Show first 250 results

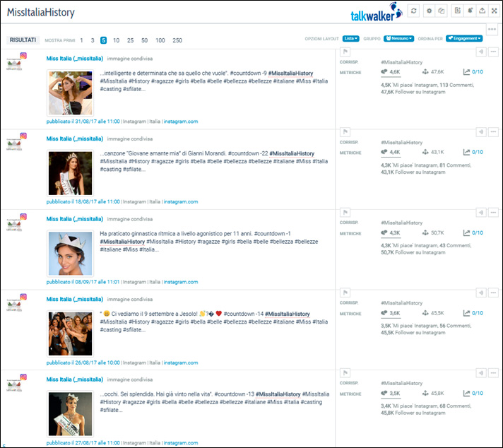click(x=177, y=40)
